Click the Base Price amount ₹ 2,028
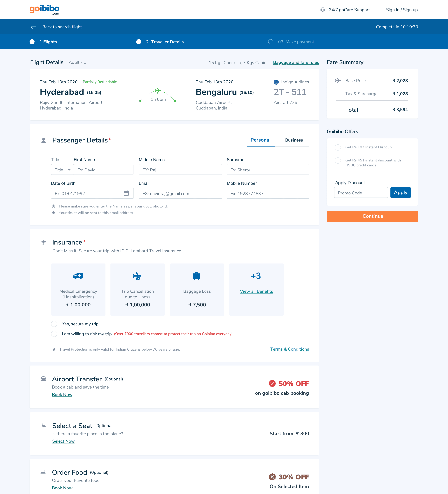448x494 pixels. [x=400, y=81]
